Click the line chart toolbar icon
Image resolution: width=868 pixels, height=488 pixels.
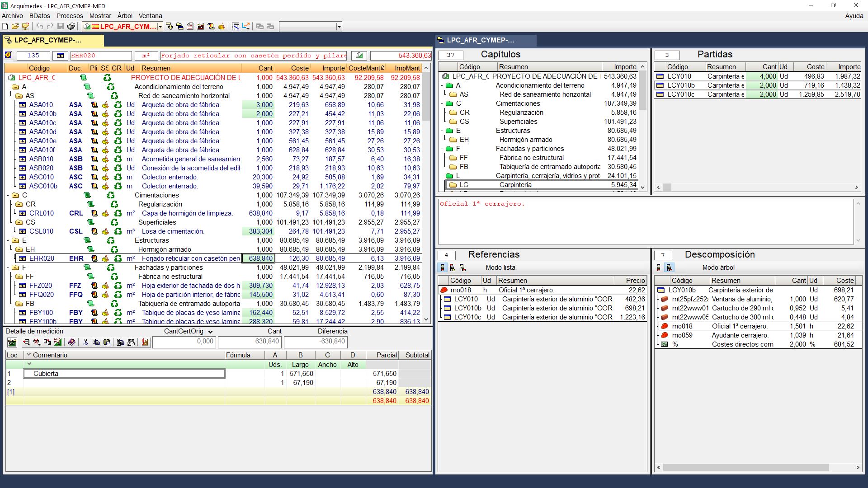click(x=246, y=27)
